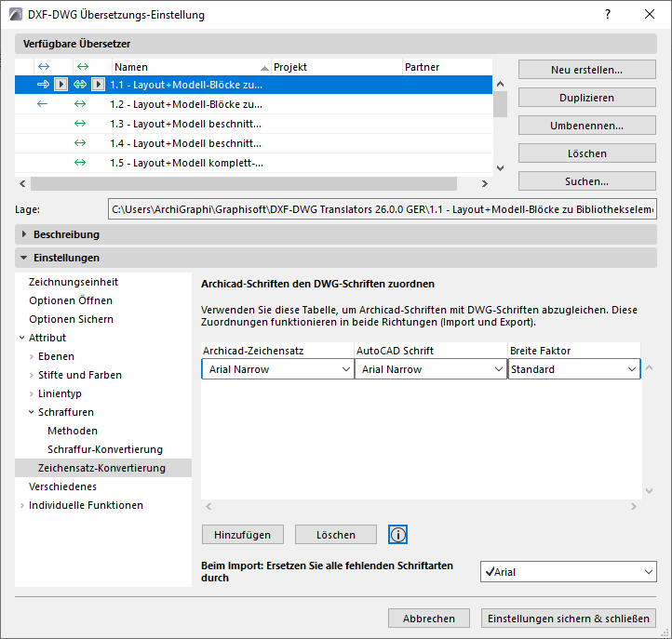Open the Breite Faktor Standard dropdown

pyautogui.click(x=573, y=369)
